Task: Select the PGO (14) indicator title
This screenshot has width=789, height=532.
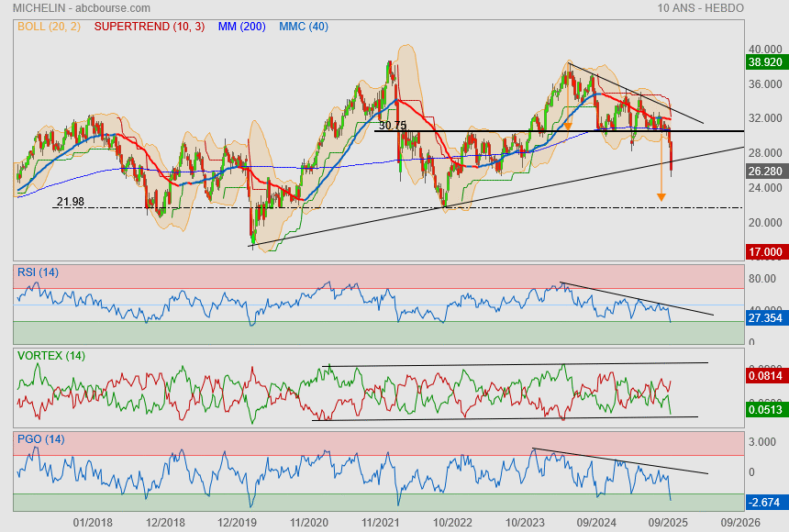Action: [x=42, y=439]
